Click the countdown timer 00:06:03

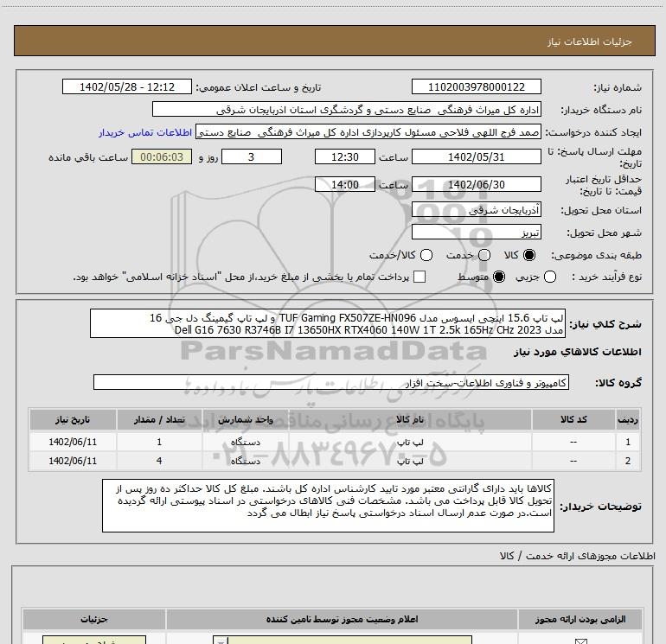pyautogui.click(x=162, y=156)
